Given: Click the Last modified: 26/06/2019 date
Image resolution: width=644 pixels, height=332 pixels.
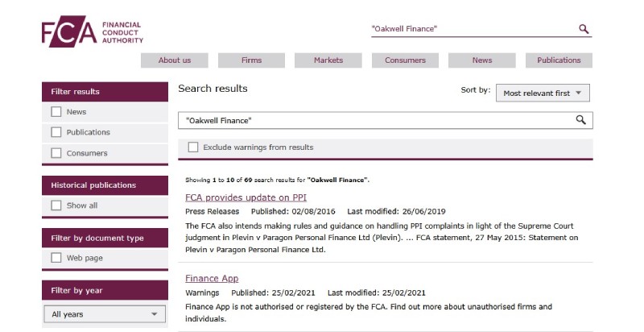Looking at the screenshot, I should pyautogui.click(x=396, y=212).
